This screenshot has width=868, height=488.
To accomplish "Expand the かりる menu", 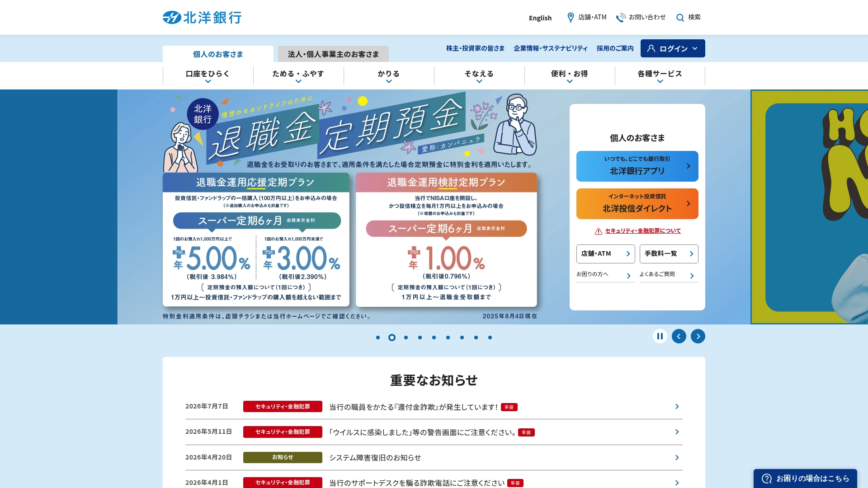I will pos(389,75).
